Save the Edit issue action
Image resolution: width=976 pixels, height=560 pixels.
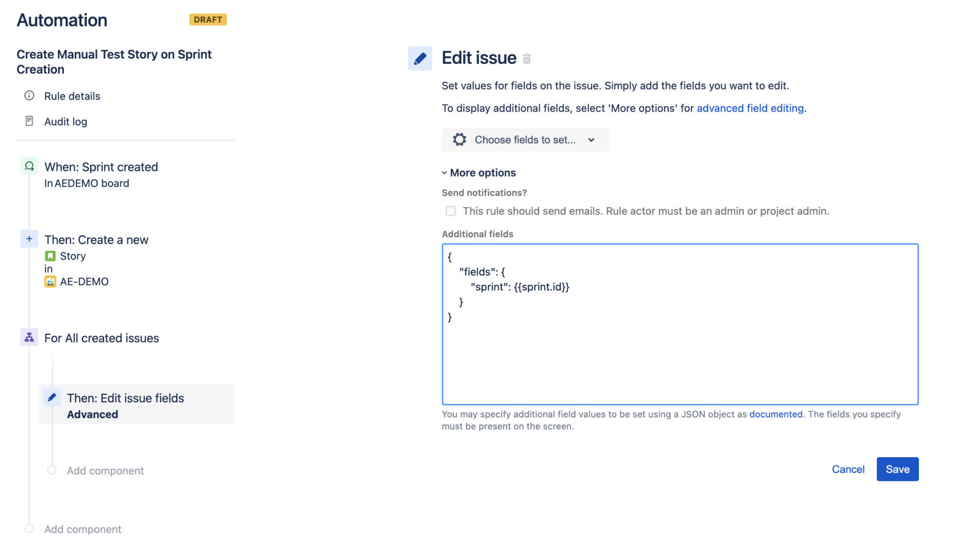pyautogui.click(x=897, y=469)
